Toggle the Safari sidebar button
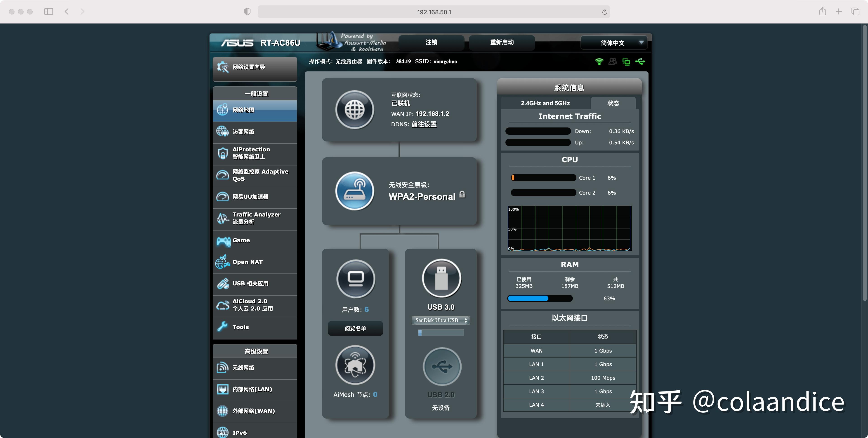The height and width of the screenshot is (438, 868). point(49,12)
